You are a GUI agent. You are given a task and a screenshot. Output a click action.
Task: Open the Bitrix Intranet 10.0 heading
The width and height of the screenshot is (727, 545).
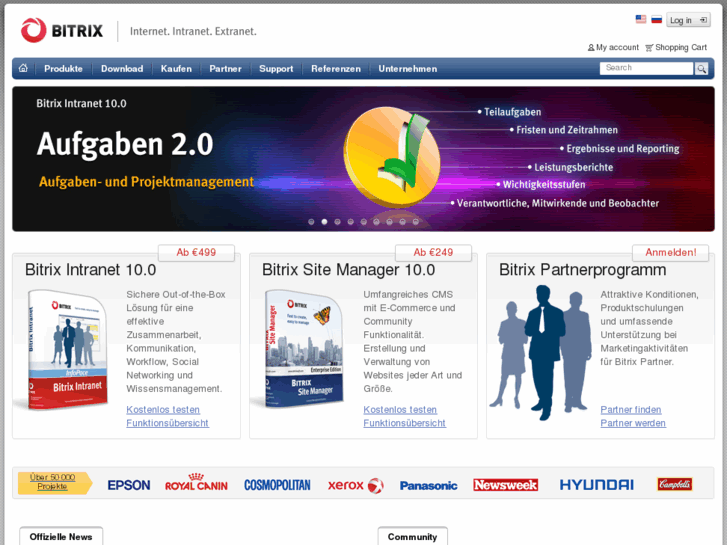[x=90, y=270]
